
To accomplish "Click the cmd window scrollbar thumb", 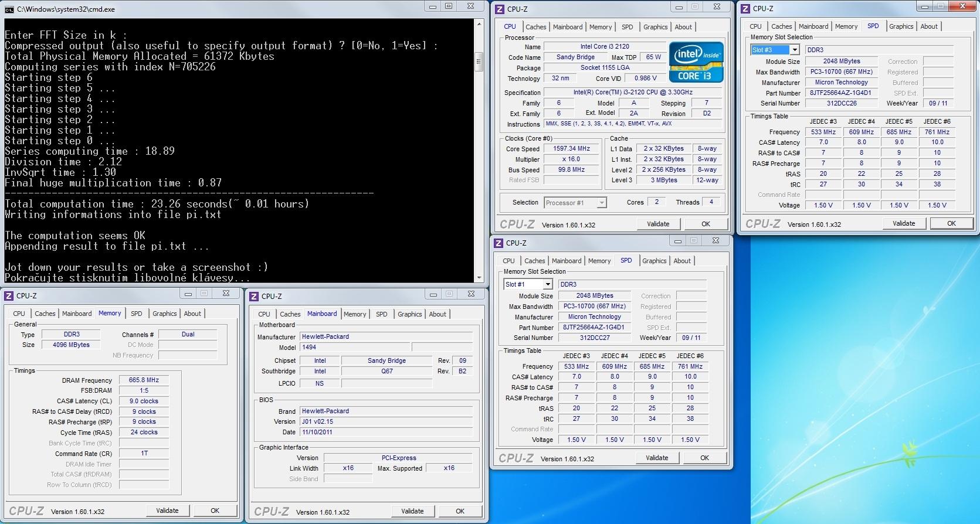I will click(479, 61).
